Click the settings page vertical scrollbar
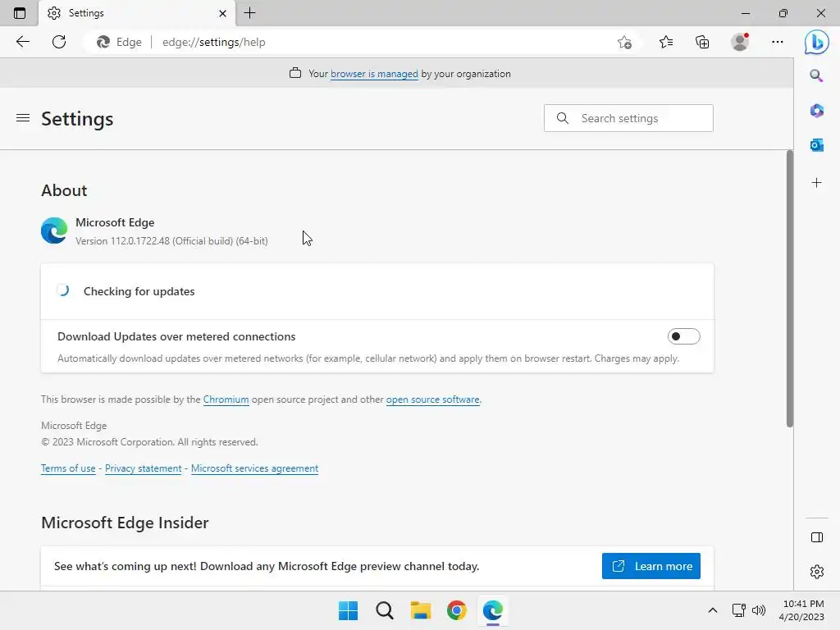This screenshot has height=630, width=840. coord(790,290)
